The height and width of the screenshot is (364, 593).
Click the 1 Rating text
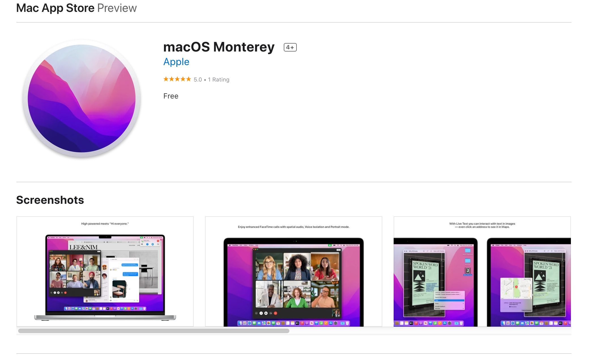tap(219, 80)
